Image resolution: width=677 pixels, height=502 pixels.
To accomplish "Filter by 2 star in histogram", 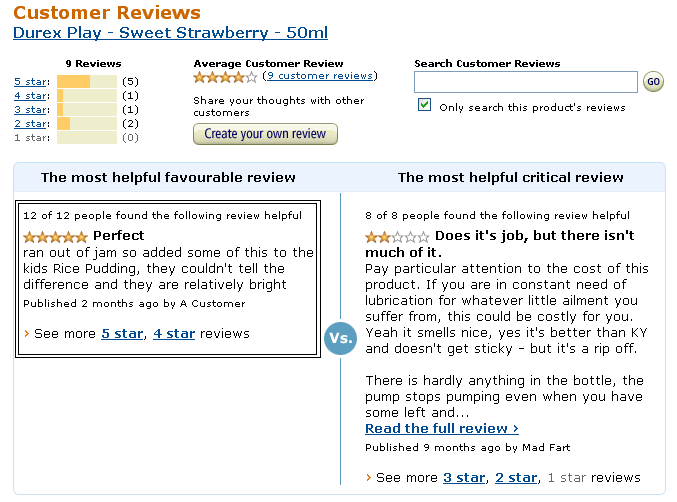I will pyautogui.click(x=30, y=124).
